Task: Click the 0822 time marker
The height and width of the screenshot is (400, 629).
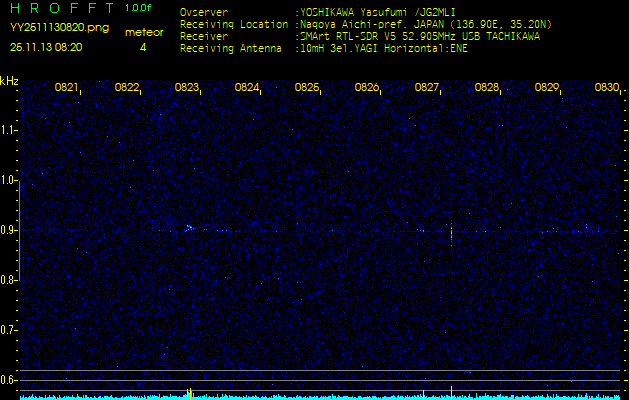Action: (x=126, y=87)
